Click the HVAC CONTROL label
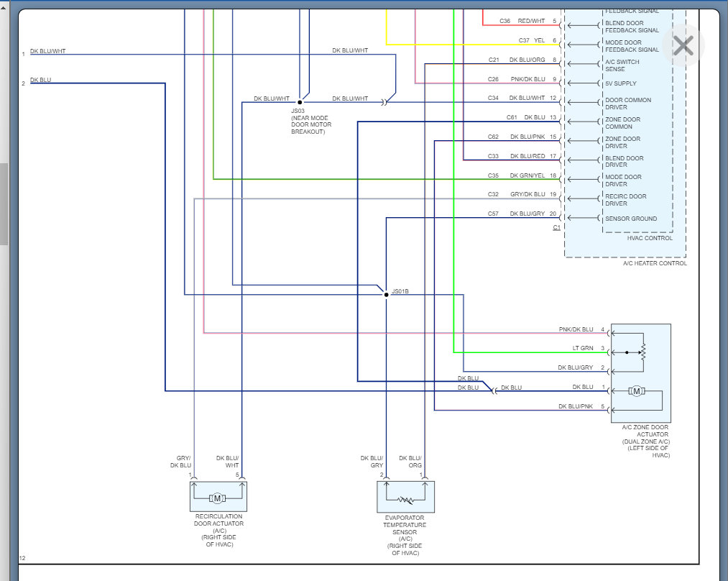 tap(650, 238)
